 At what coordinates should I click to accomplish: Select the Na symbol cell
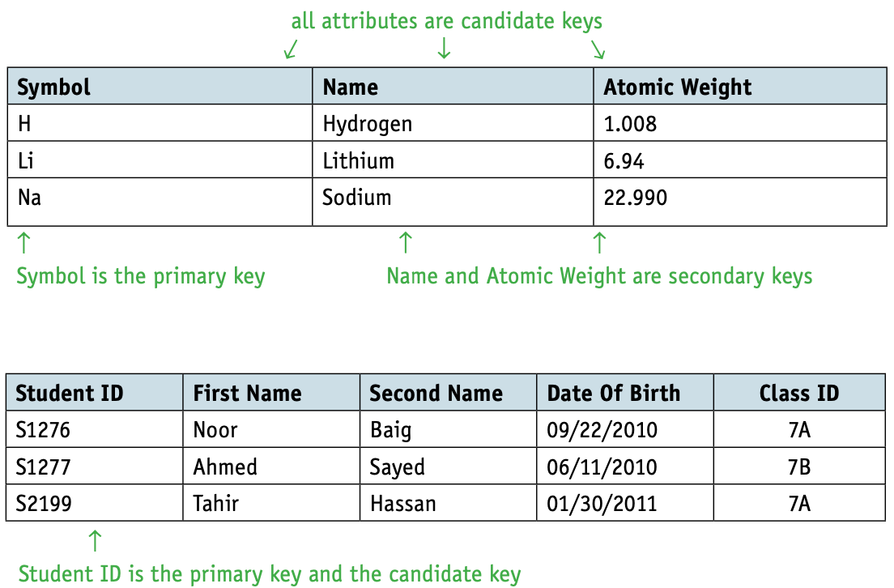(x=160, y=202)
